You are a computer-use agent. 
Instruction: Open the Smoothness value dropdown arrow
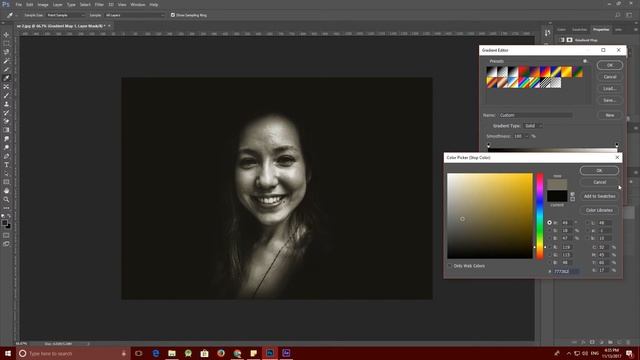526,136
